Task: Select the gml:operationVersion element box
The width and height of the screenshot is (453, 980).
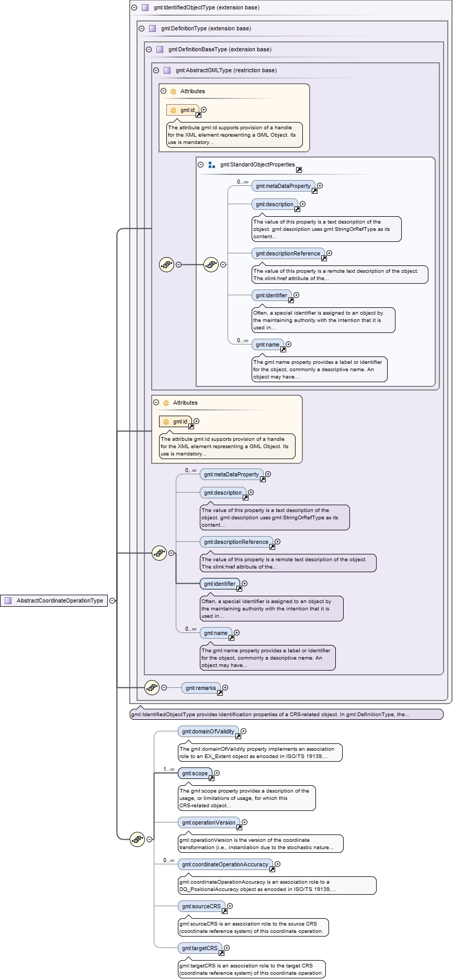Action: [x=209, y=822]
